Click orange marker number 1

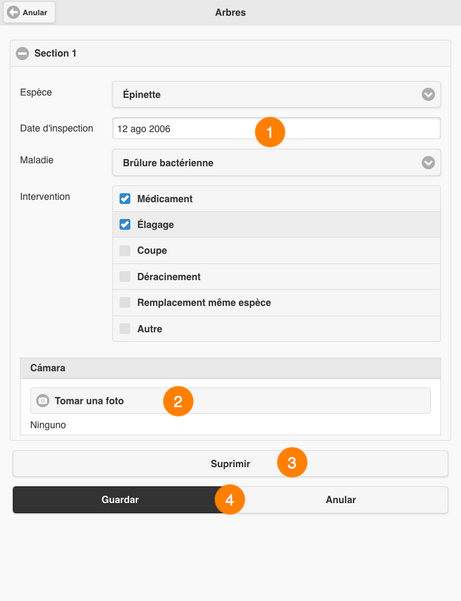[x=270, y=132]
